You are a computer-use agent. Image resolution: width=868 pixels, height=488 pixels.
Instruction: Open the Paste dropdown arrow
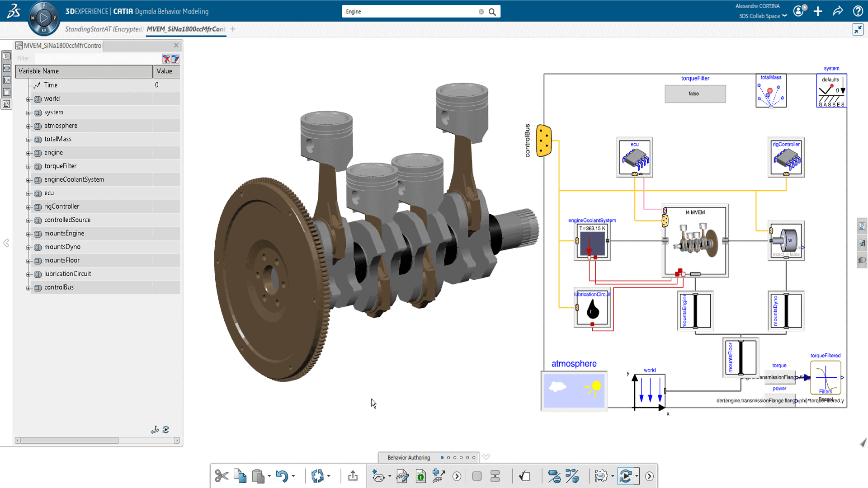[x=269, y=476]
